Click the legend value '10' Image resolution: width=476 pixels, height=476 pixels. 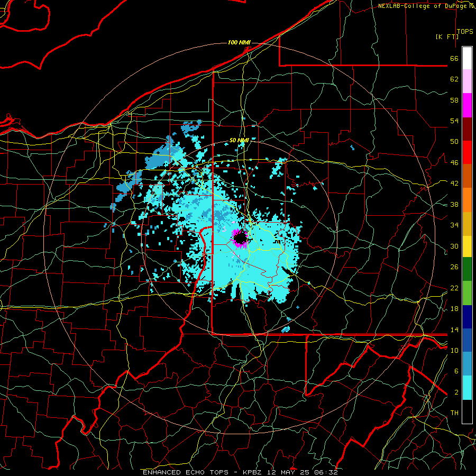tap(454, 350)
